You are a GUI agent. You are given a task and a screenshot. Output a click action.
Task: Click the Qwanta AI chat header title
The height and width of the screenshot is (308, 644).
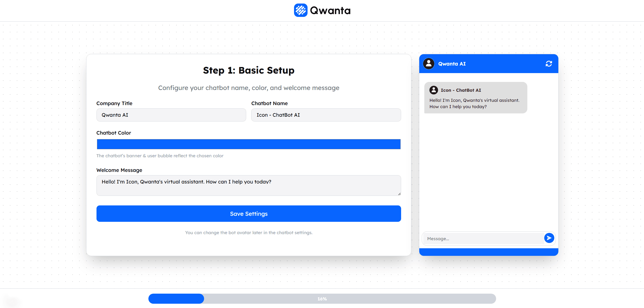tap(452, 64)
